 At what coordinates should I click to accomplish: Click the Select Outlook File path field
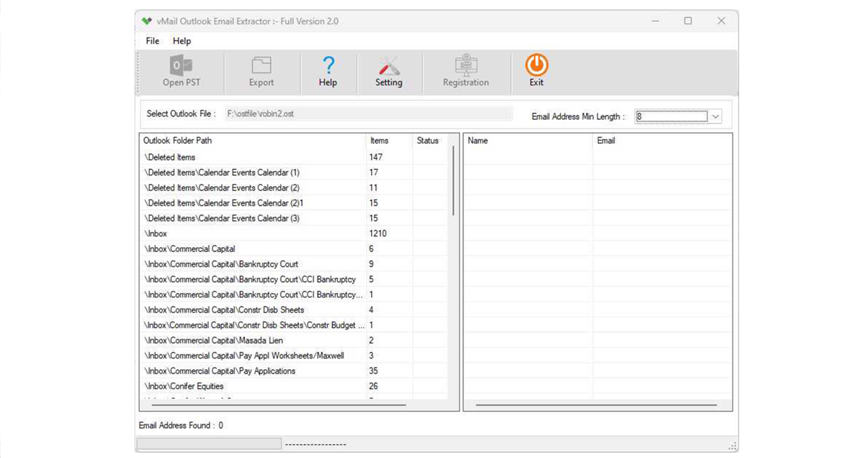(369, 114)
